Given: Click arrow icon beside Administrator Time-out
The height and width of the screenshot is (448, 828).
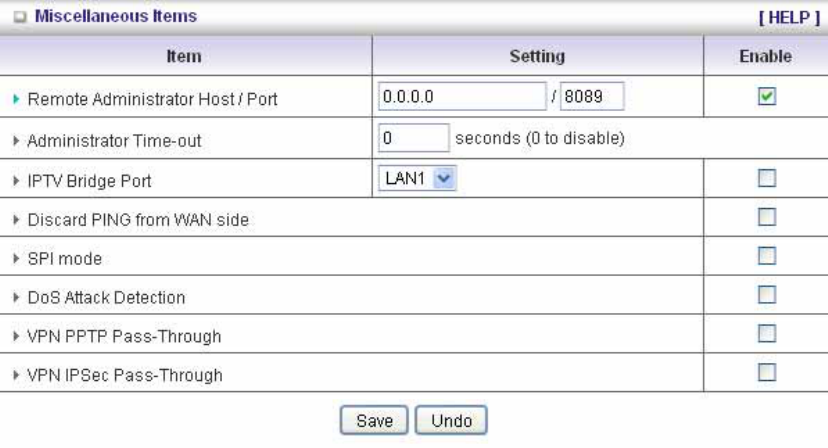Looking at the screenshot, I should (18, 142).
